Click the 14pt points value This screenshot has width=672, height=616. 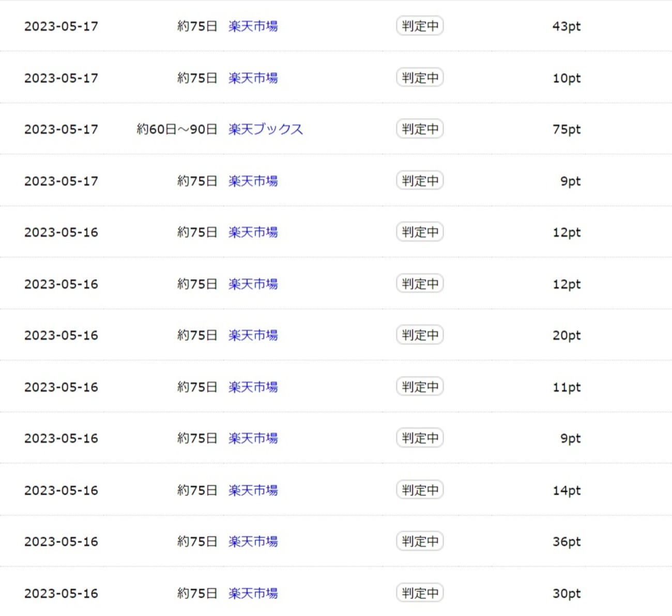pyautogui.click(x=566, y=490)
